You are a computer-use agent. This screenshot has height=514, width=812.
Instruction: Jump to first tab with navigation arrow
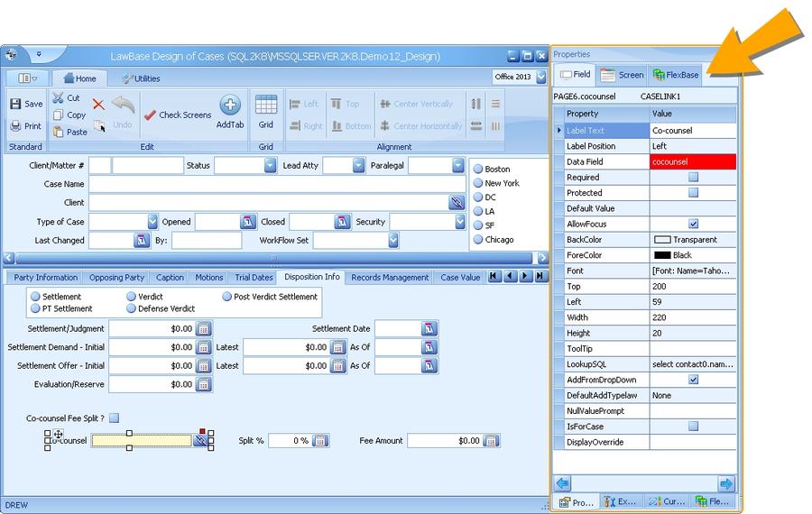tap(494, 277)
